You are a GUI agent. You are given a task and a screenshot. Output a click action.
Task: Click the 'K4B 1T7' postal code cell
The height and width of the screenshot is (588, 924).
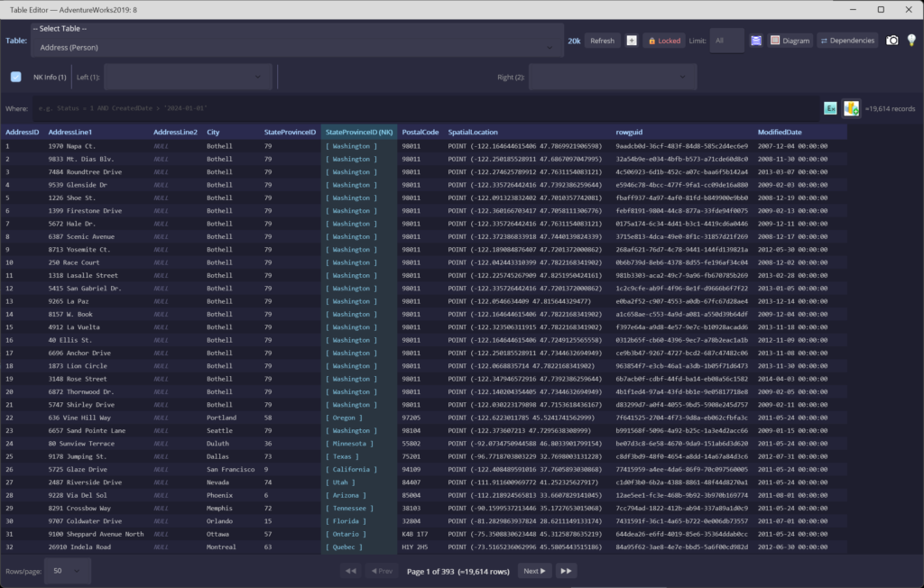tap(415, 535)
